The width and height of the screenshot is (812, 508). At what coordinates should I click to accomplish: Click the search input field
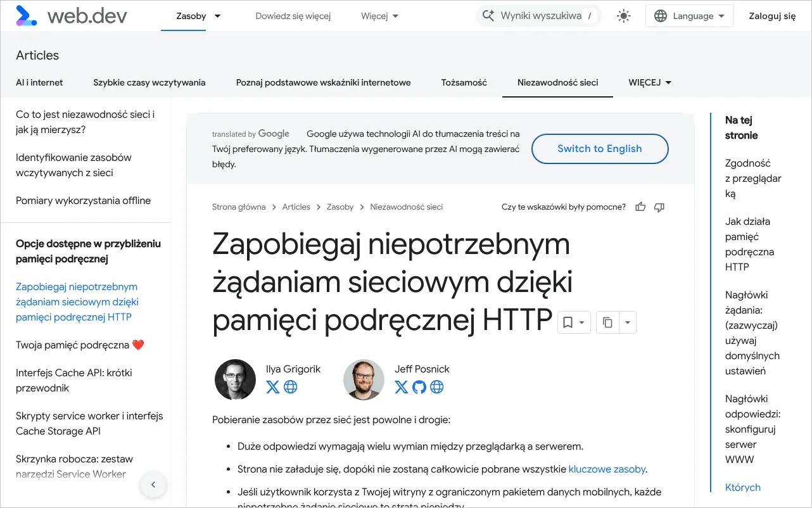[x=538, y=16]
